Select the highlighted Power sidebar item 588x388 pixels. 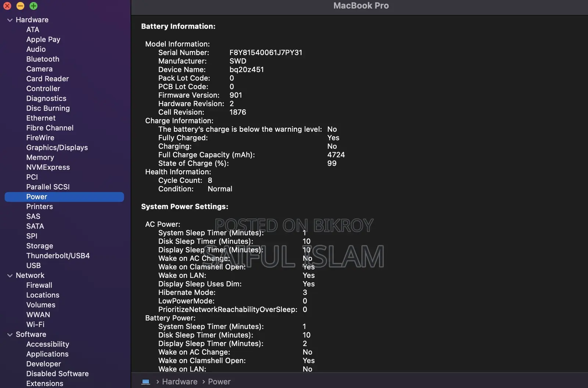click(x=64, y=197)
